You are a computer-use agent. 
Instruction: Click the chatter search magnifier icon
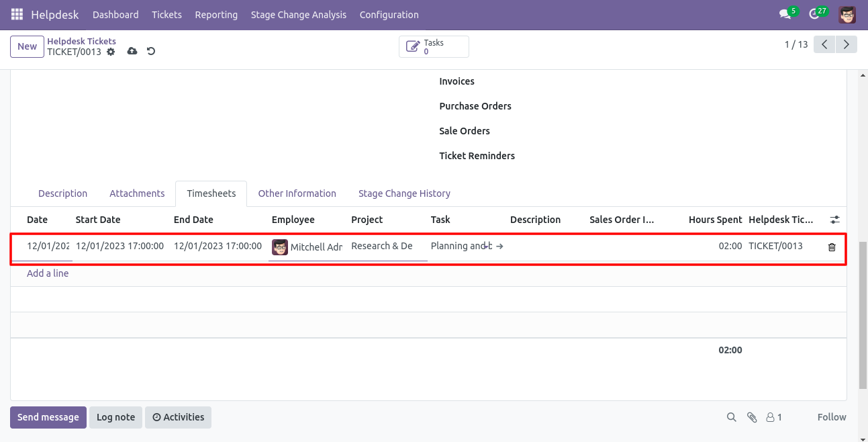pos(731,417)
